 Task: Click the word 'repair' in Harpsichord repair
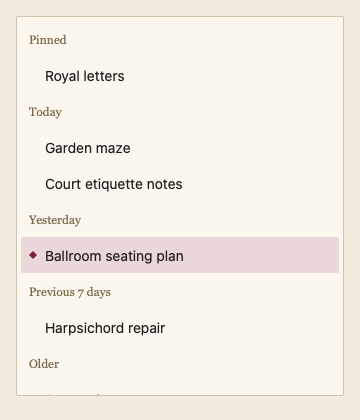[x=147, y=329]
